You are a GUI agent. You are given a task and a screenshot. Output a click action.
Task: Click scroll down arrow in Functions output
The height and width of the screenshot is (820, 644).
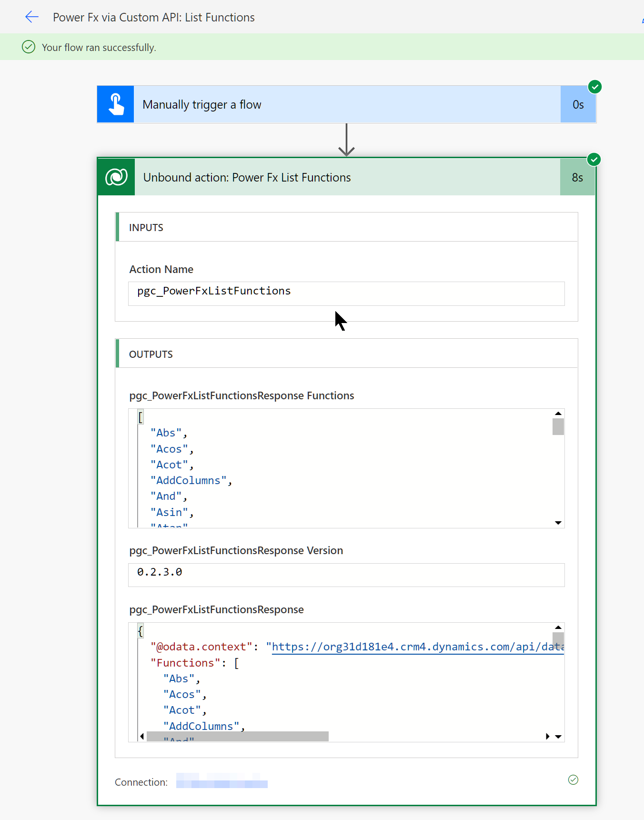(558, 523)
